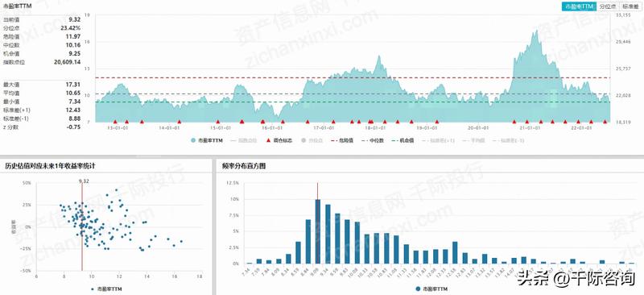Click the histogram bar labeled 12.58
This screenshot has width=644, height=295.
tap(455, 252)
